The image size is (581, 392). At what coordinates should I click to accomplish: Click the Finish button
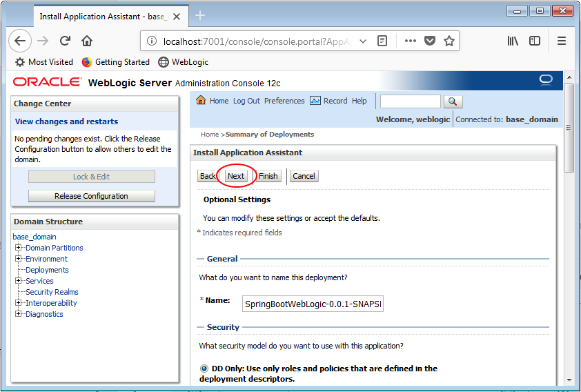click(268, 176)
